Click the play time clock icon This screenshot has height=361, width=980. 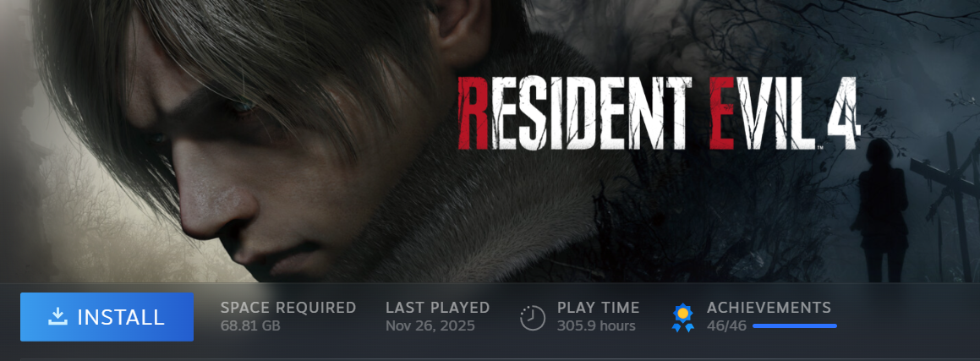pyautogui.click(x=533, y=317)
